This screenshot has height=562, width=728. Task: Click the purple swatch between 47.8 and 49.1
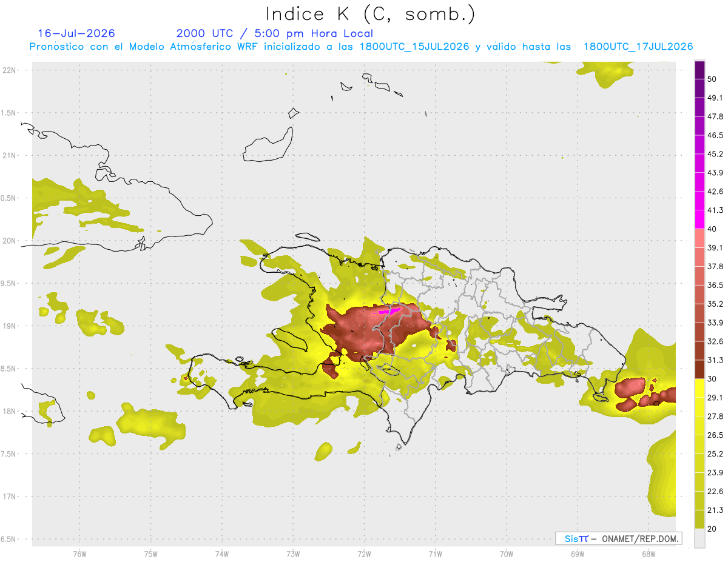coord(699,107)
